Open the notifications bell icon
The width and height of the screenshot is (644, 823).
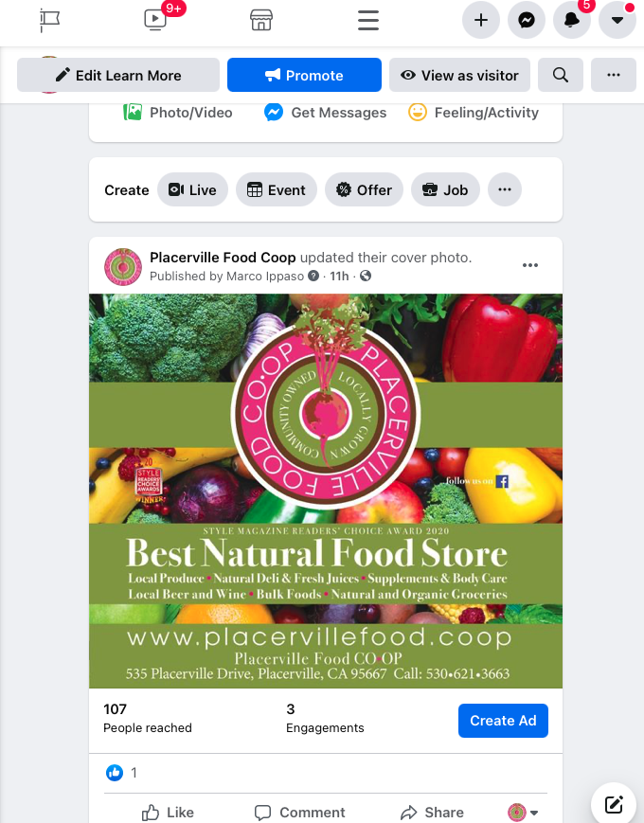coord(572,20)
